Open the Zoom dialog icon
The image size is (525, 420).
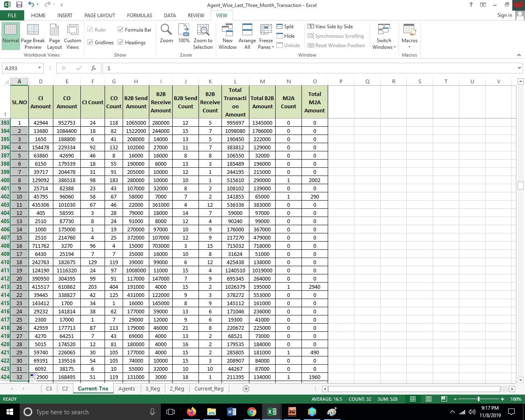coord(166,35)
